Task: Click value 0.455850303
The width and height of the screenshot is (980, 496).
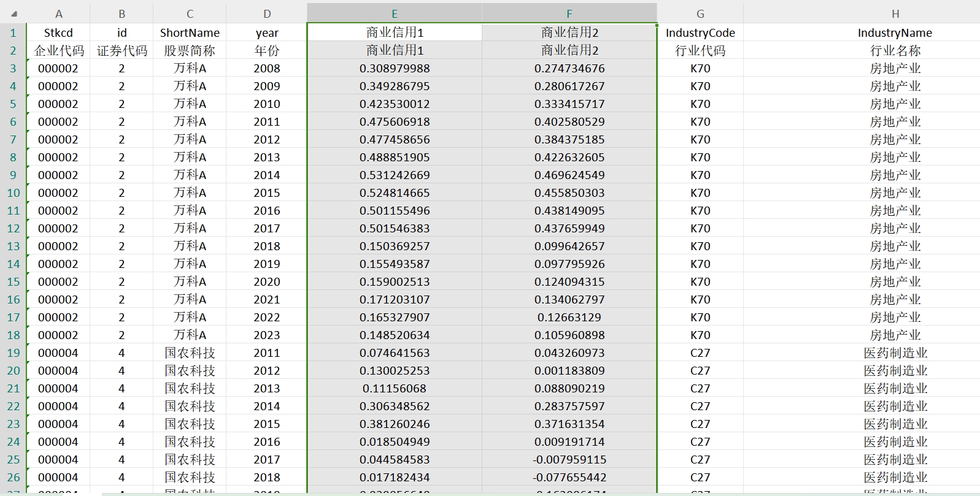Action: tap(569, 193)
